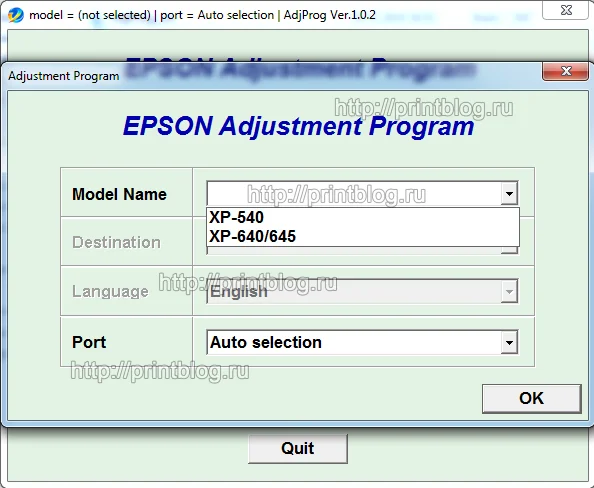594x488 pixels.
Task: Collapse the Model Name dropdown arrow
Action: pos(509,194)
